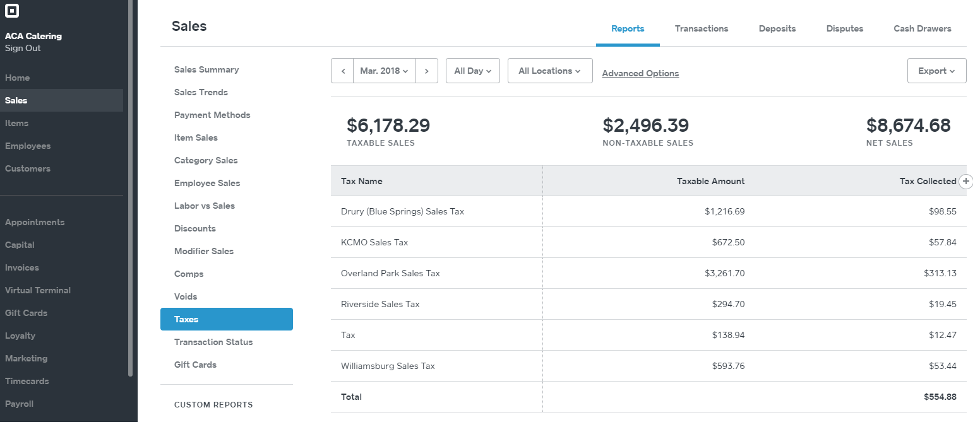Open Virtual Terminal in the sidebar
The image size is (980, 427).
[x=38, y=290]
